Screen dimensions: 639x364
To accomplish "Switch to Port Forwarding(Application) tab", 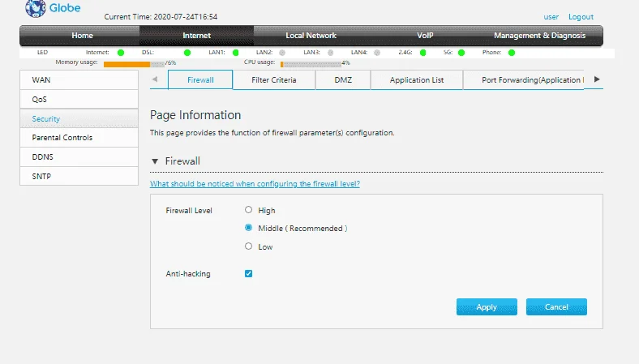I will pos(524,80).
